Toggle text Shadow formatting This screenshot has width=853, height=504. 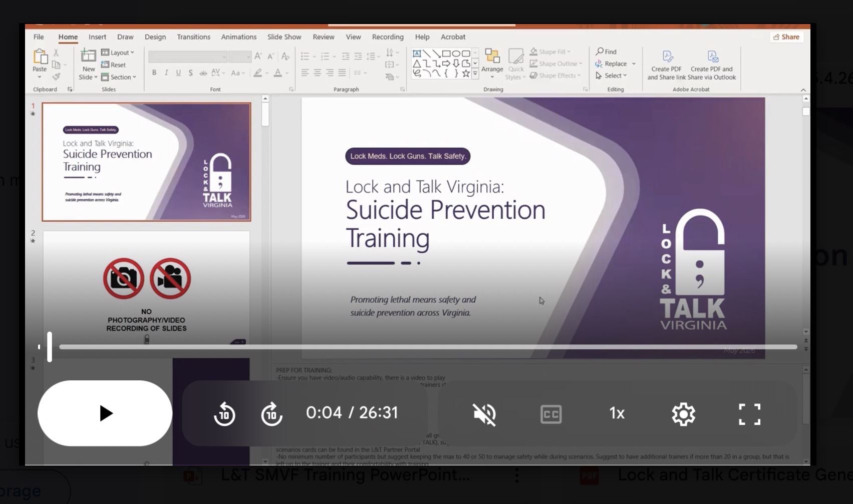tap(190, 73)
